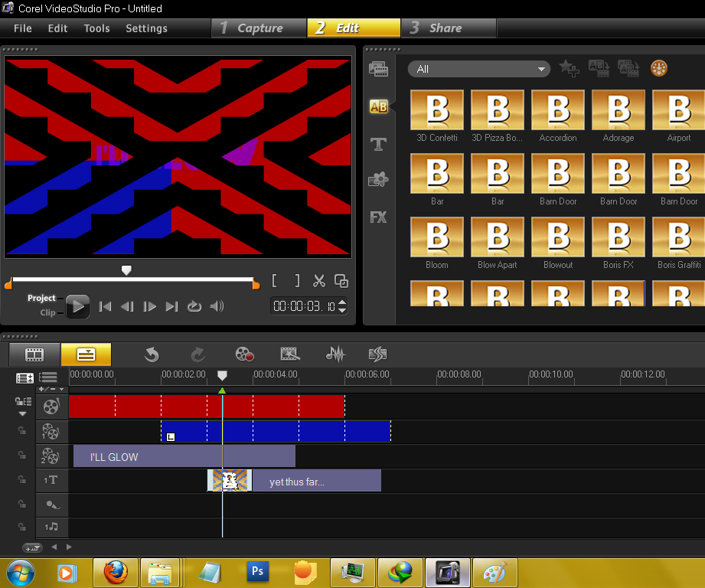This screenshot has height=588, width=705.
Task: Open the FX filter library
Action: tap(378, 217)
